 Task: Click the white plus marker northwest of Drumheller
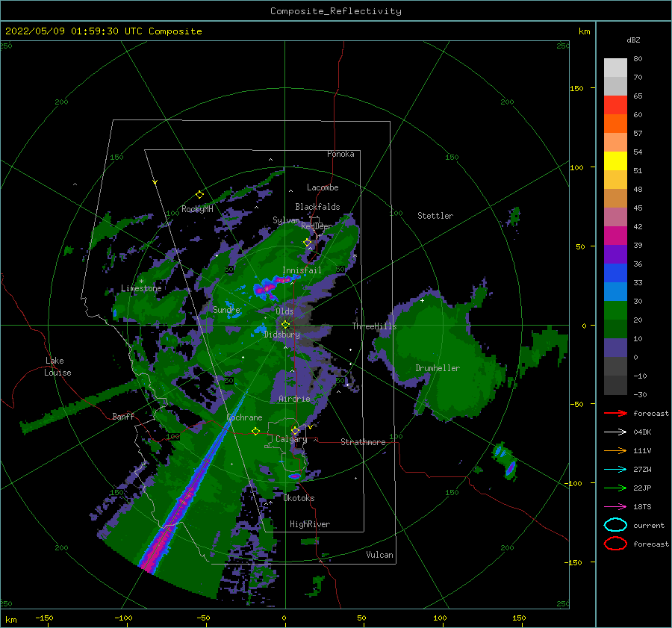(422, 300)
